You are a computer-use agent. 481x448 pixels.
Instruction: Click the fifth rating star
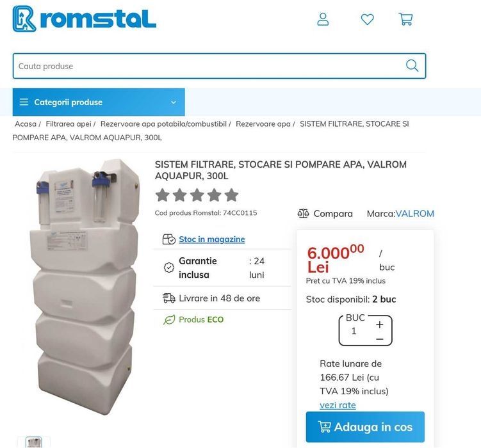point(231,195)
